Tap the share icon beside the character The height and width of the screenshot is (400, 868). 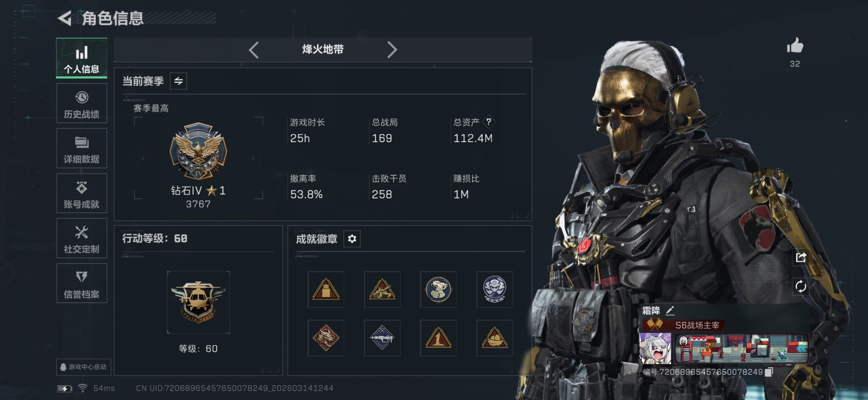click(801, 258)
